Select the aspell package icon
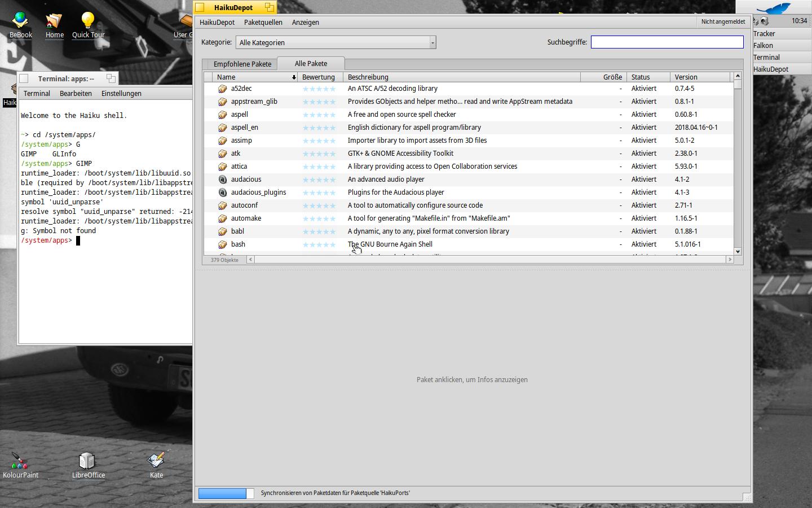The width and height of the screenshot is (812, 508). (222, 115)
